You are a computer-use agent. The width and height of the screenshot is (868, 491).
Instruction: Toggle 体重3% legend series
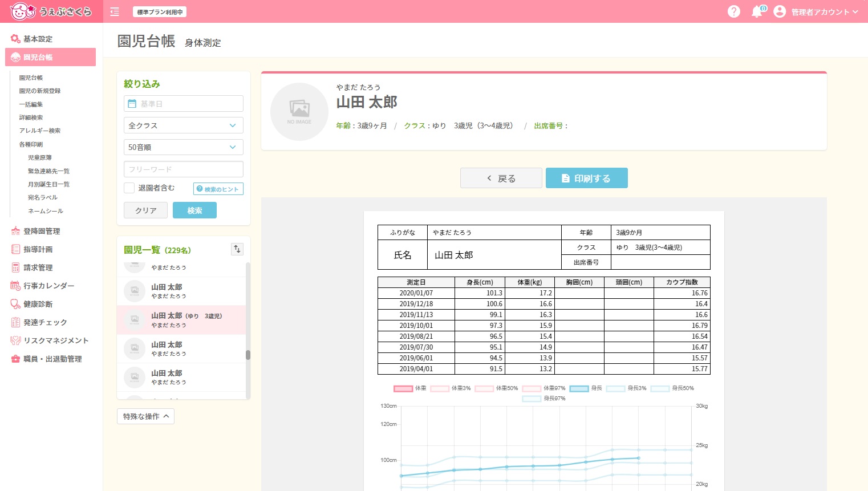click(451, 388)
